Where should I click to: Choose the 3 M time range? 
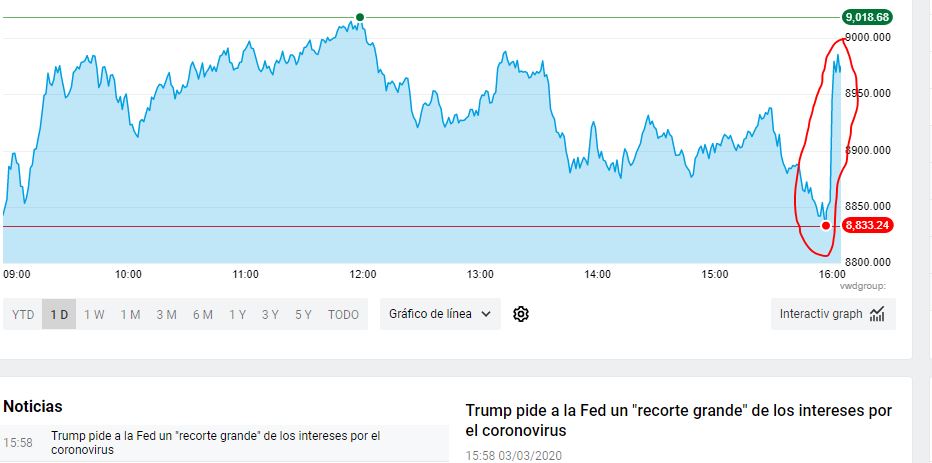(166, 315)
